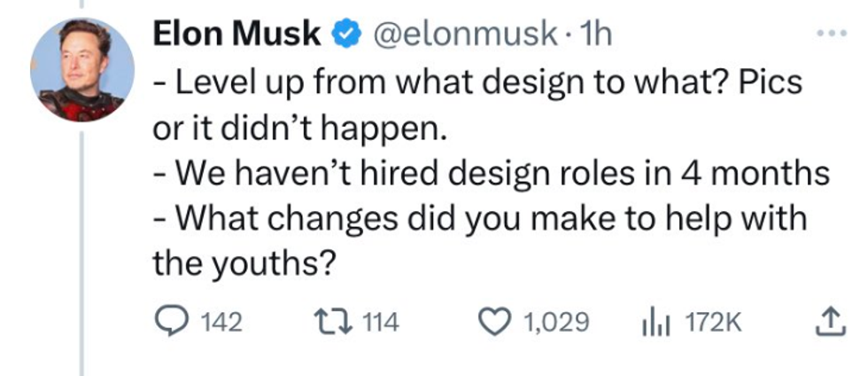This screenshot has width=868, height=376.
Task: Click the 114 retweets count
Action: pyautogui.click(x=382, y=321)
